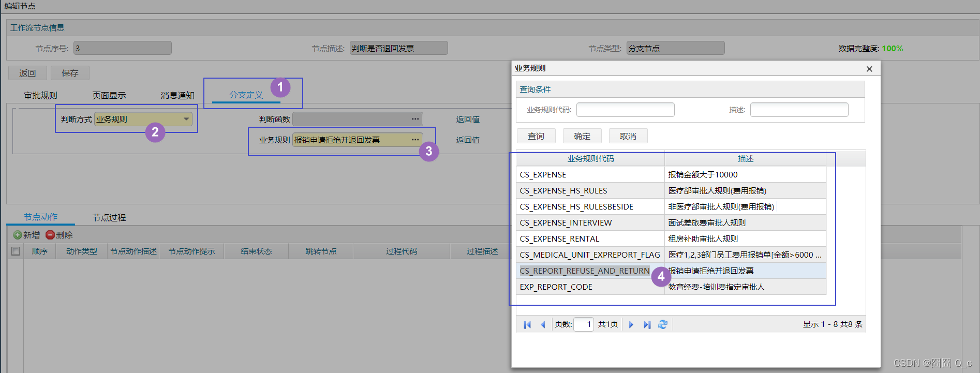
Task: Select row CS_REPORT_REFUSE_AND_RETURN
Action: point(671,271)
